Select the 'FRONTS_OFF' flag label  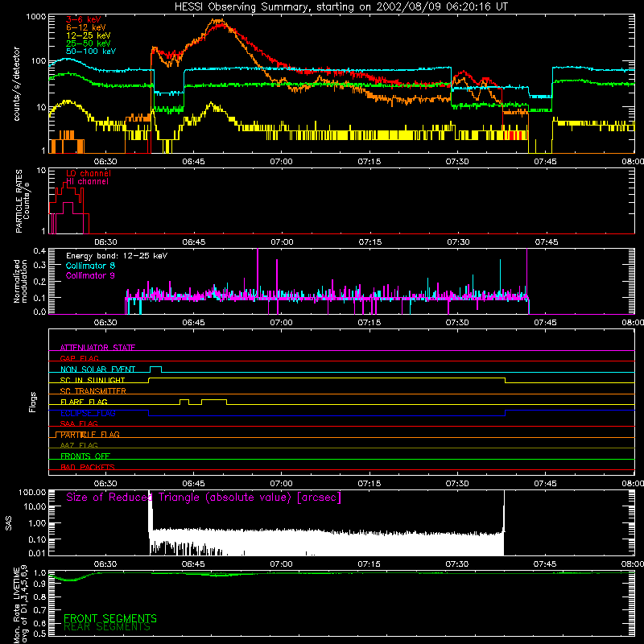click(x=85, y=456)
